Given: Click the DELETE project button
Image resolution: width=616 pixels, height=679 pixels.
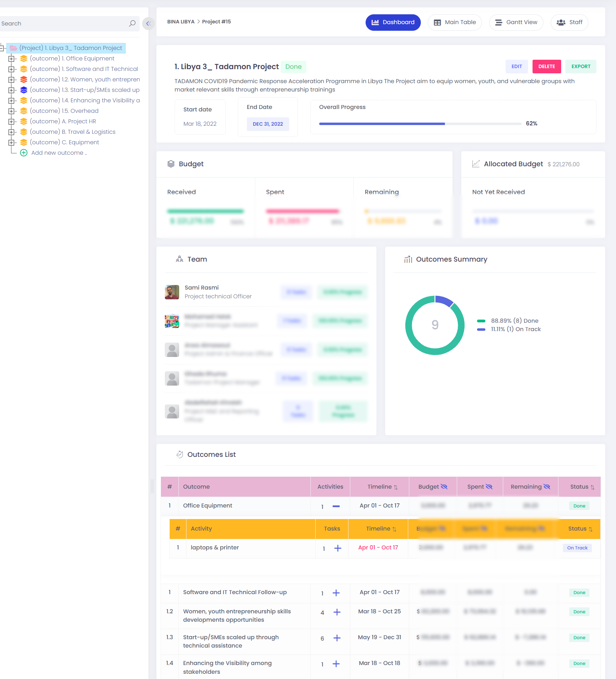Looking at the screenshot, I should [x=547, y=66].
